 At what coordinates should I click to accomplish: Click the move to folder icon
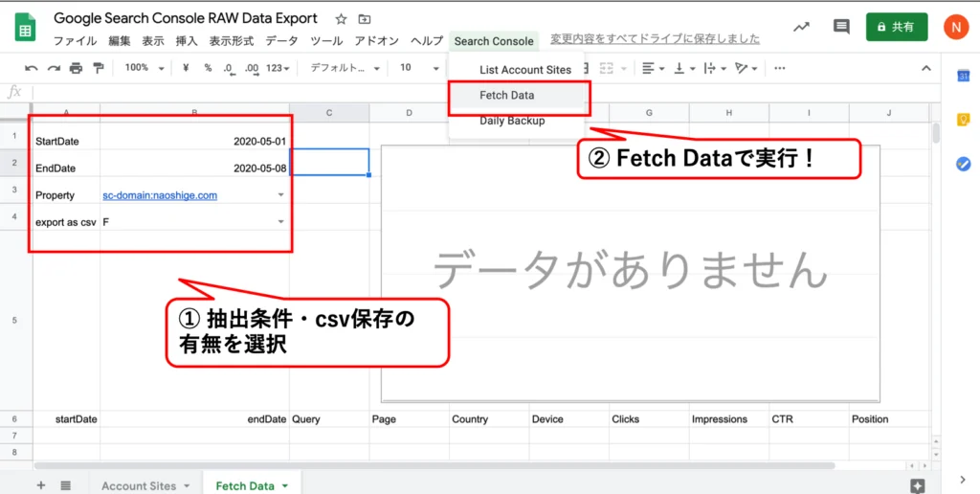[x=365, y=19]
